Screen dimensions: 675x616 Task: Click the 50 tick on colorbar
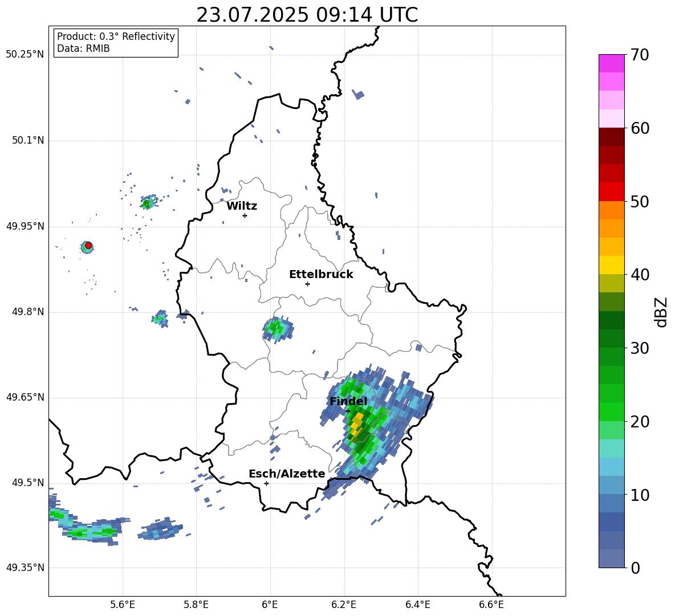[x=640, y=202]
